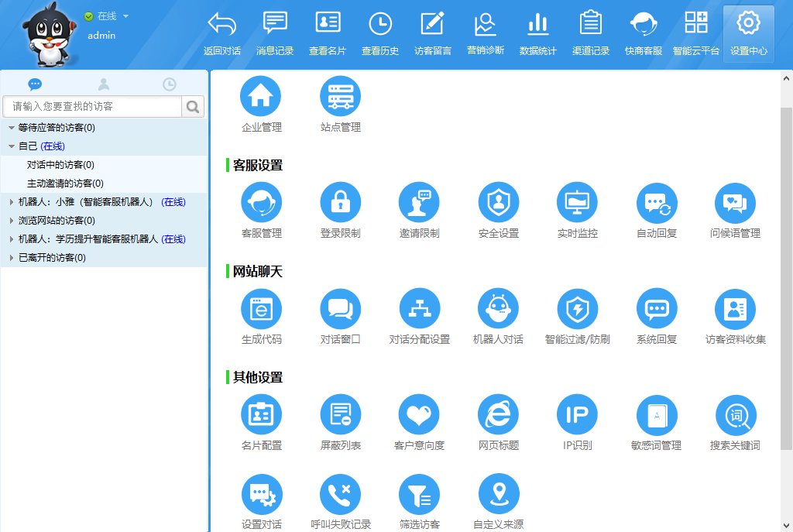
Task: Click the 自定义来源 location icon
Action: 498,494
